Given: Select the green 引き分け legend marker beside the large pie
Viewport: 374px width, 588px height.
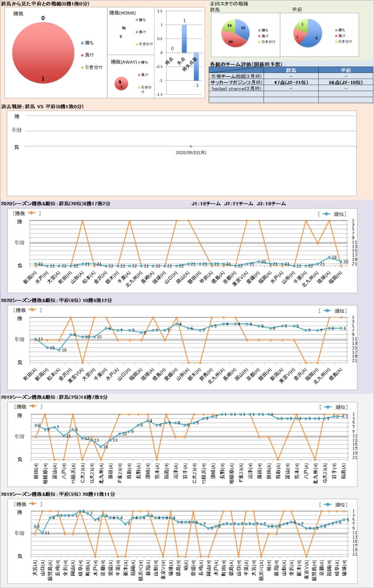Looking at the screenshot, I should tap(82, 67).
